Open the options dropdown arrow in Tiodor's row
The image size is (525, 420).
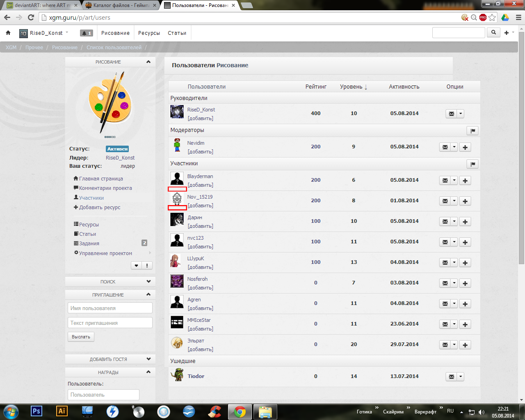tap(461, 377)
